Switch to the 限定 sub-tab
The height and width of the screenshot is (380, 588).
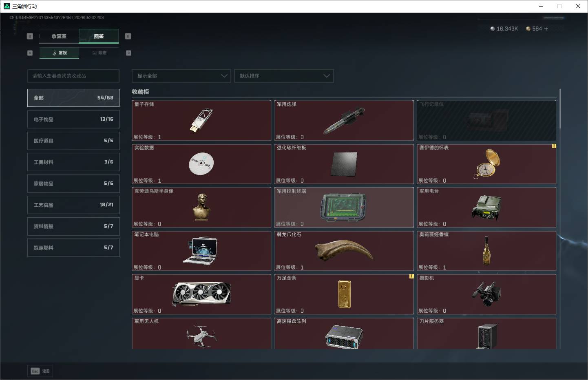99,53
